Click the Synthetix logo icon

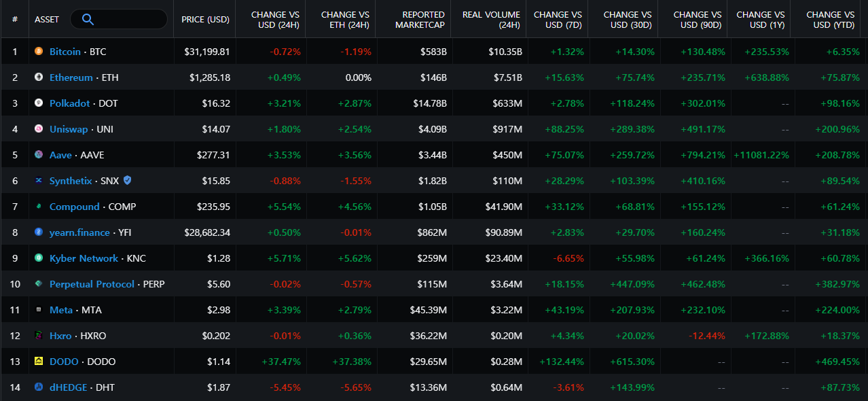point(39,181)
